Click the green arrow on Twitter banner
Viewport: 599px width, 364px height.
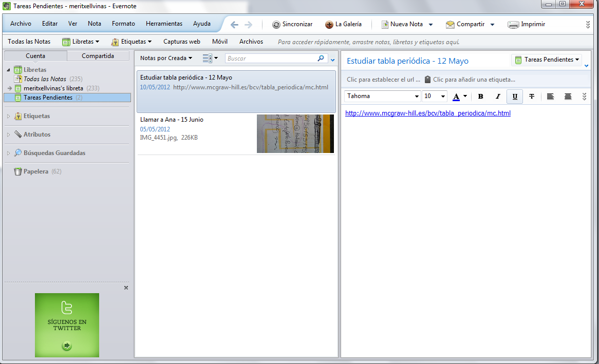(x=67, y=346)
